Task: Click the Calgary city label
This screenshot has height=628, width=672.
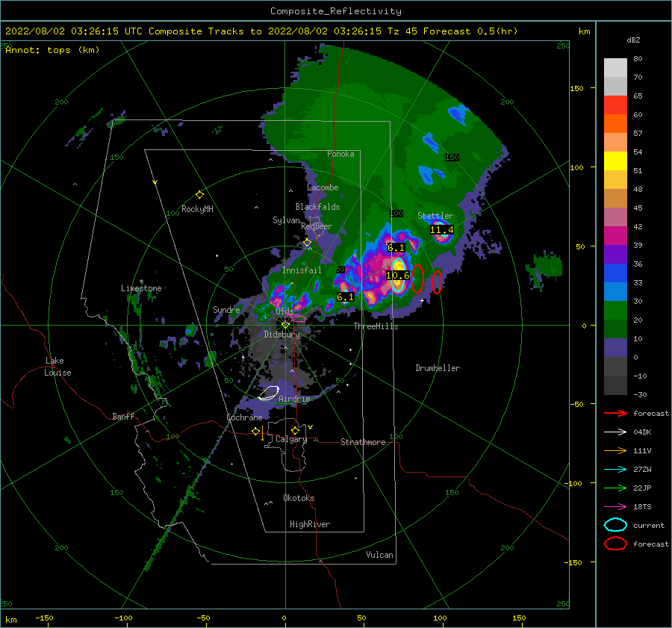Action: tap(291, 439)
